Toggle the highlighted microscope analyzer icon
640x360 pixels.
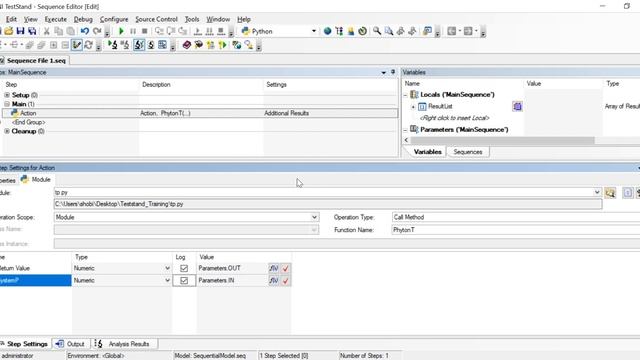[x=139, y=45]
